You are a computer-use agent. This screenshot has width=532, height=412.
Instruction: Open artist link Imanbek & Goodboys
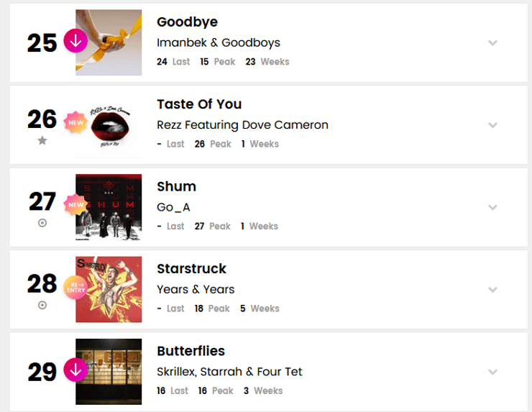click(219, 42)
